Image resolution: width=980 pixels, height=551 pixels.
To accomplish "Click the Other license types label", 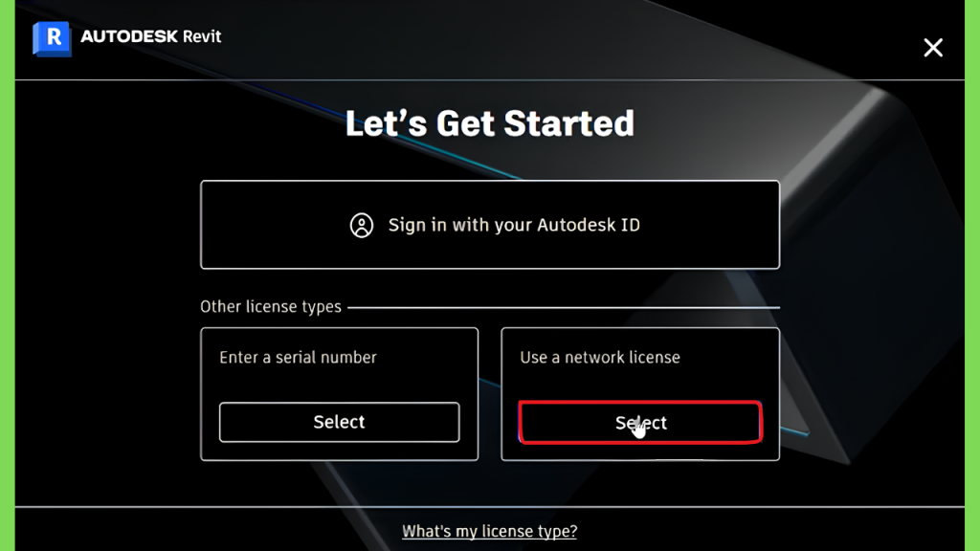I will tap(271, 307).
